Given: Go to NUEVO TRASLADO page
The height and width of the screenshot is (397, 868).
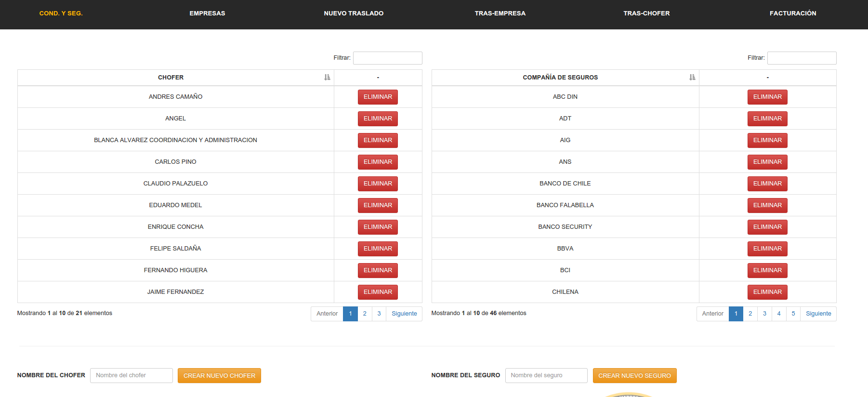Looking at the screenshot, I should pos(354,13).
